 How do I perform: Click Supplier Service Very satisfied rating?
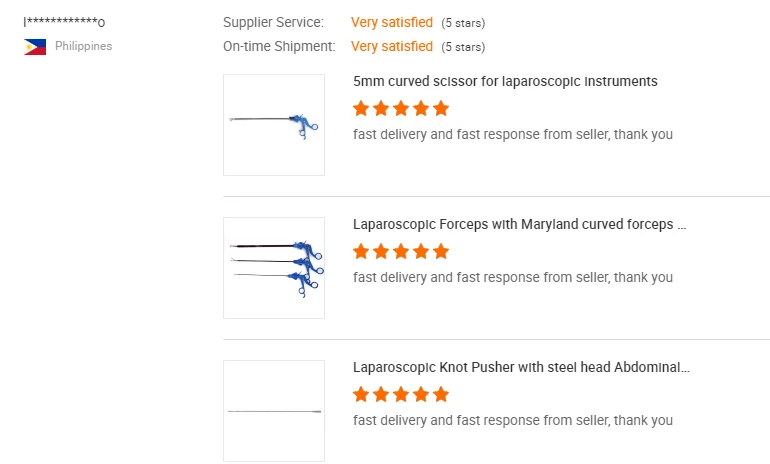pyautogui.click(x=392, y=22)
